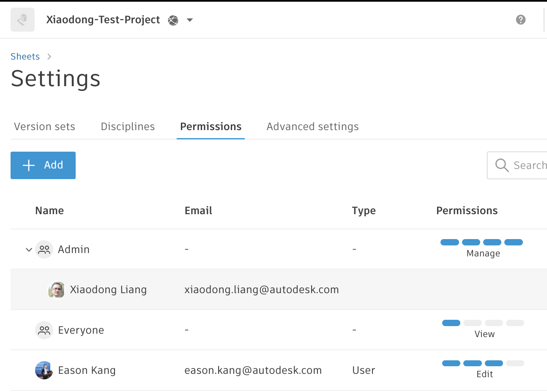Click Eason Kang's avatar photo
Image resolution: width=547 pixels, height=392 pixels.
coord(44,370)
